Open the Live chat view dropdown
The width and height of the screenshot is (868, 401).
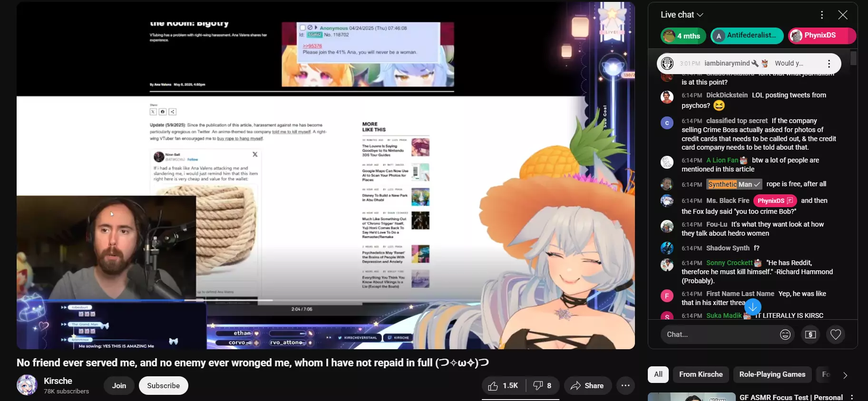pos(682,15)
